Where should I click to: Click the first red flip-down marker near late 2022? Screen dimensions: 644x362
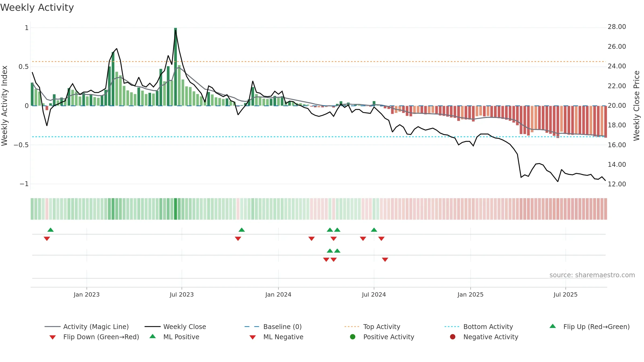click(47, 239)
